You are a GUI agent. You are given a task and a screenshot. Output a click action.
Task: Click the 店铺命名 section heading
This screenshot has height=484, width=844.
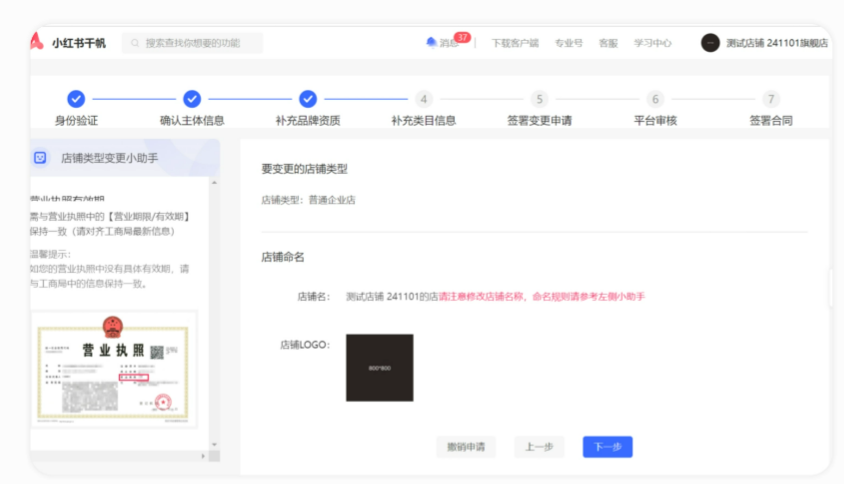click(283, 257)
